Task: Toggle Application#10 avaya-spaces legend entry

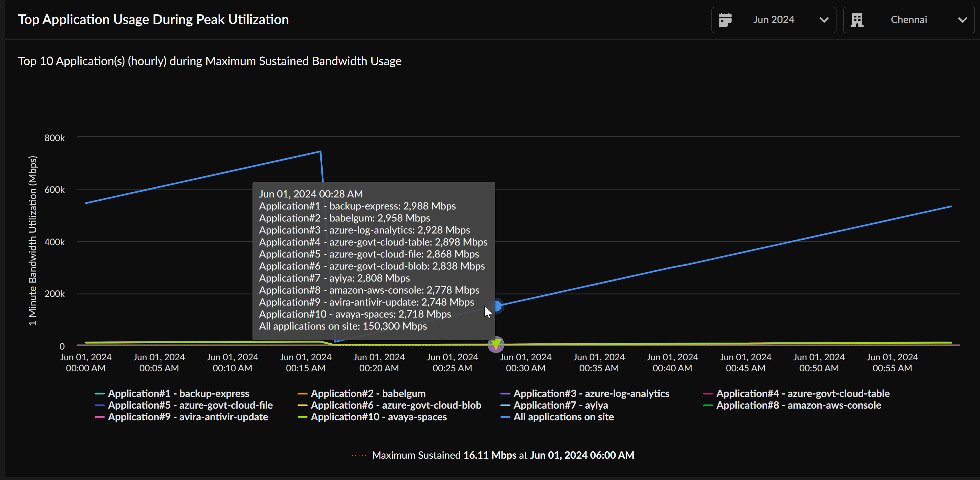Action: tap(378, 417)
